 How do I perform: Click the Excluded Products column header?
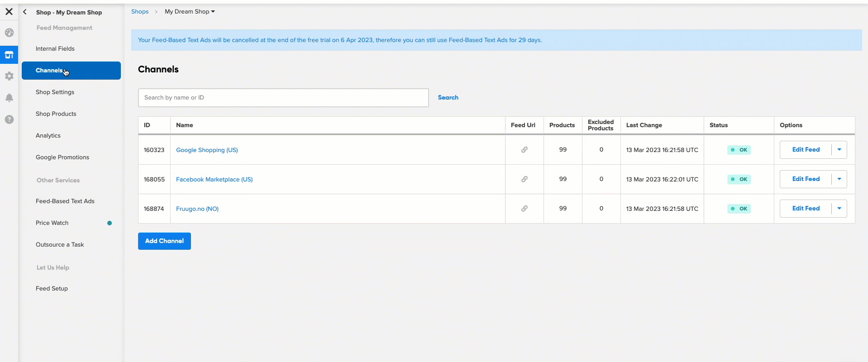pos(601,125)
